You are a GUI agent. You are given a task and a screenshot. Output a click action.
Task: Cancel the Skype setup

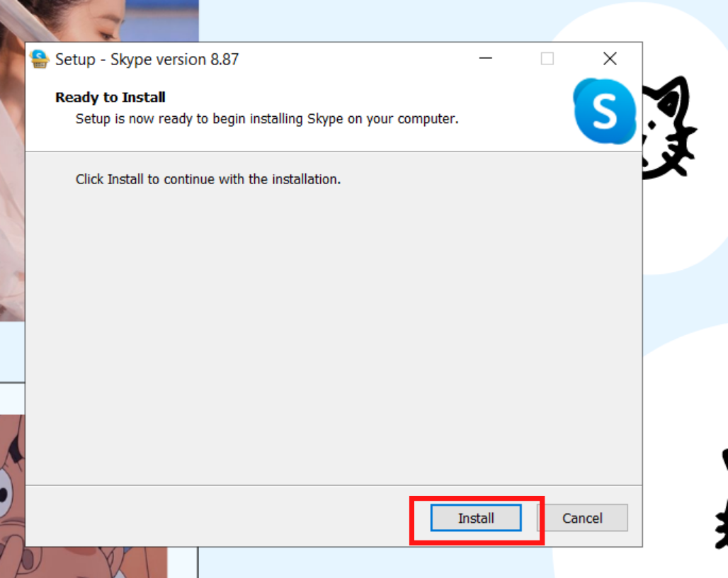point(583,518)
